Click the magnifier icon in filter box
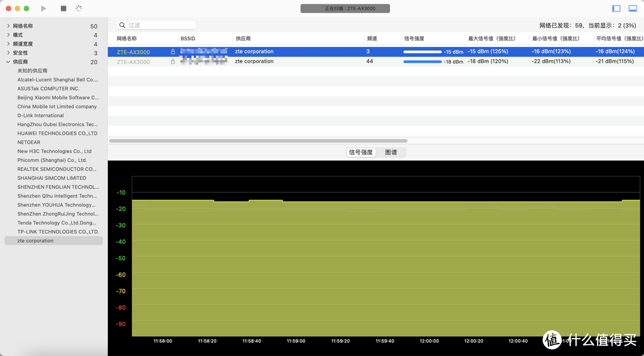This screenshot has width=644, height=356. pyautogui.click(x=122, y=25)
